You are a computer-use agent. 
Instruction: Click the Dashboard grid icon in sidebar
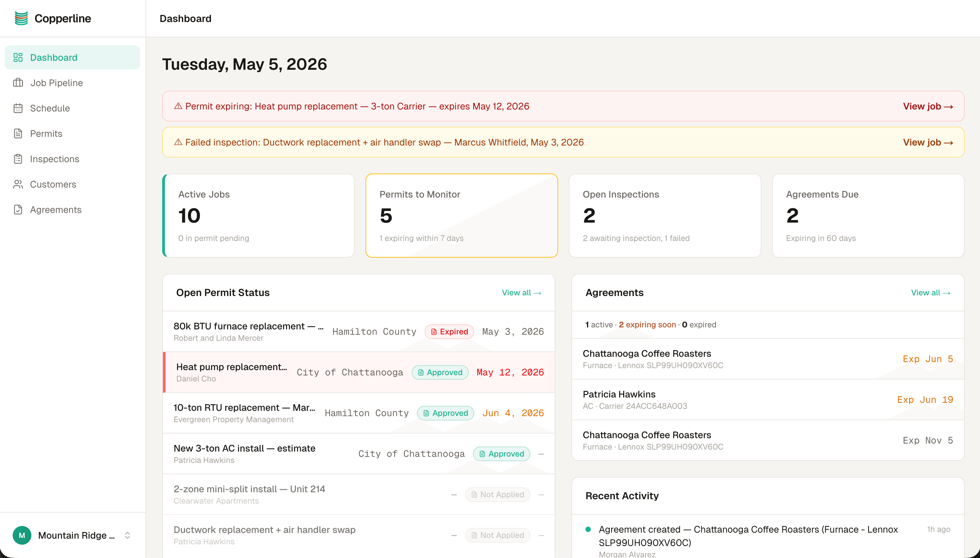tap(18, 57)
